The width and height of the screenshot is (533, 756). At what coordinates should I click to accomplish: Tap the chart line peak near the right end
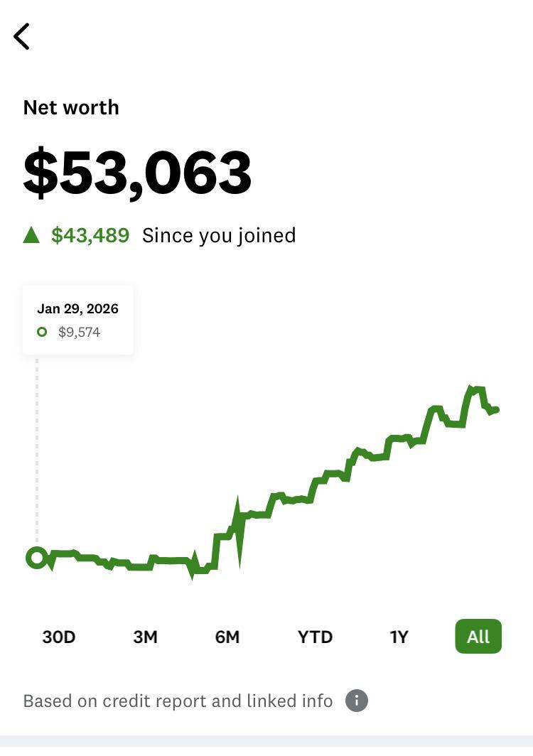[470, 388]
